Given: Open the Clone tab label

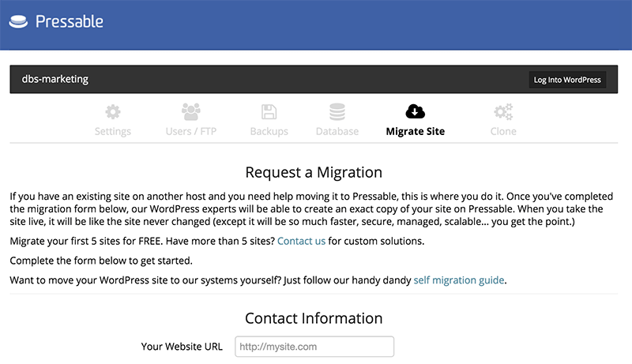Looking at the screenshot, I should [502, 131].
